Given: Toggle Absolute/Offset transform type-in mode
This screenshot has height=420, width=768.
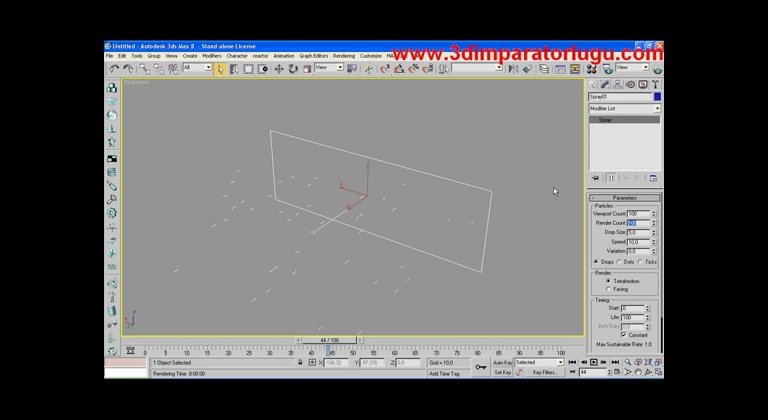Looking at the screenshot, I should pyautogui.click(x=312, y=362).
